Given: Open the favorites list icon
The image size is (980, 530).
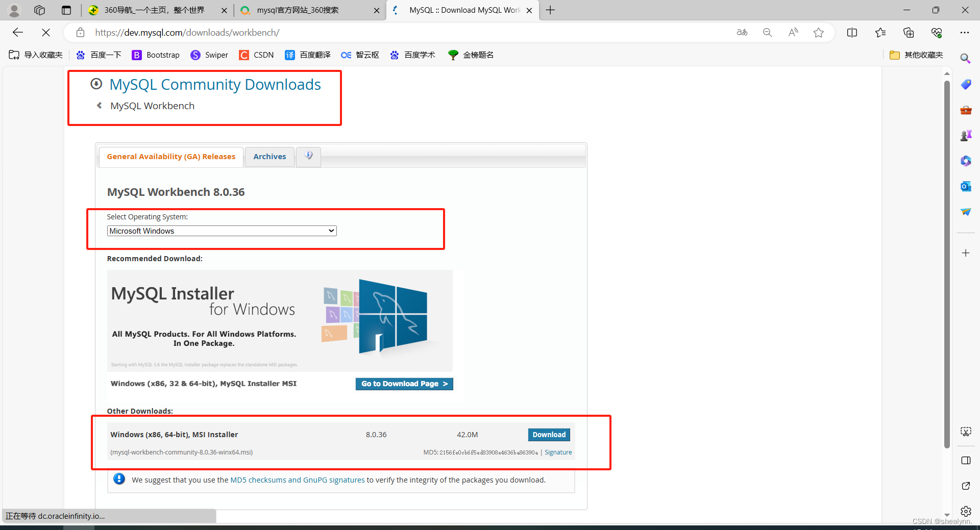Looking at the screenshot, I should pyautogui.click(x=880, y=33).
